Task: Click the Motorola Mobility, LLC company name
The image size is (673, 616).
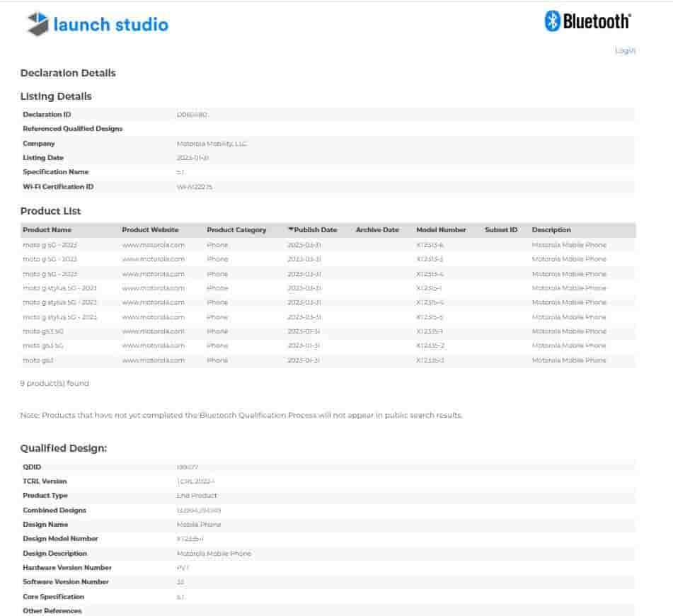Action: [x=212, y=144]
